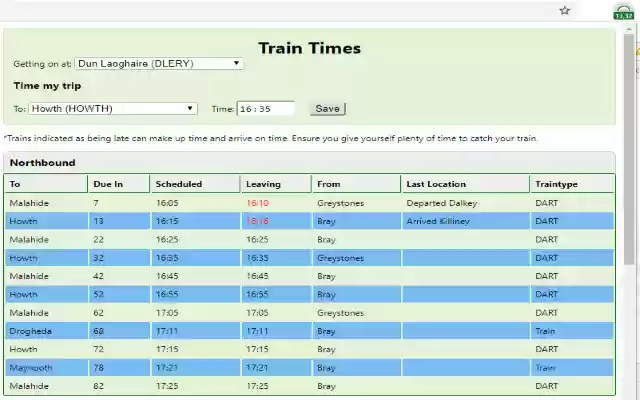Select Howth in the 16:55 row
This screenshot has height=400, width=640.
pos(23,295)
